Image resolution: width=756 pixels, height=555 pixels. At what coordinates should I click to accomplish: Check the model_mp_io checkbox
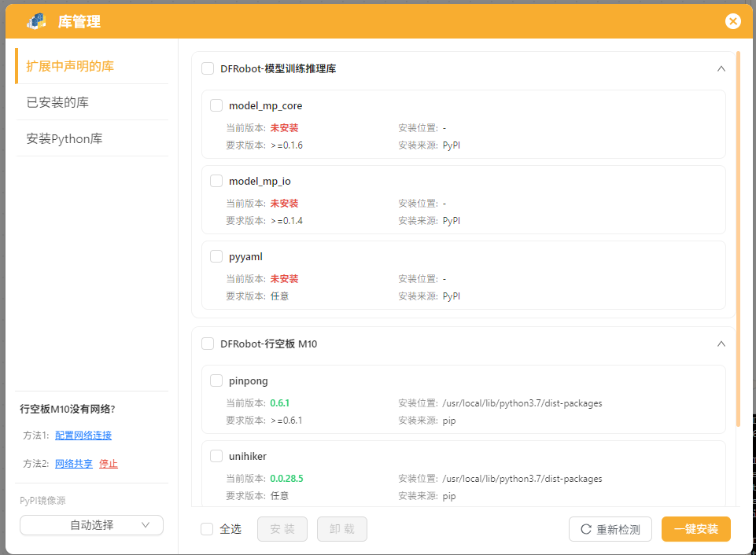coord(216,181)
